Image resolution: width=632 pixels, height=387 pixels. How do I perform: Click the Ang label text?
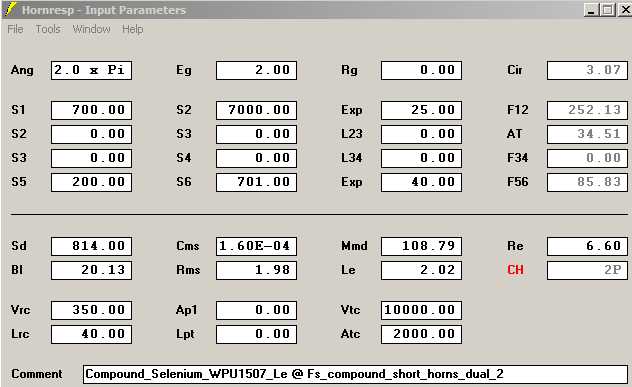tap(22, 71)
